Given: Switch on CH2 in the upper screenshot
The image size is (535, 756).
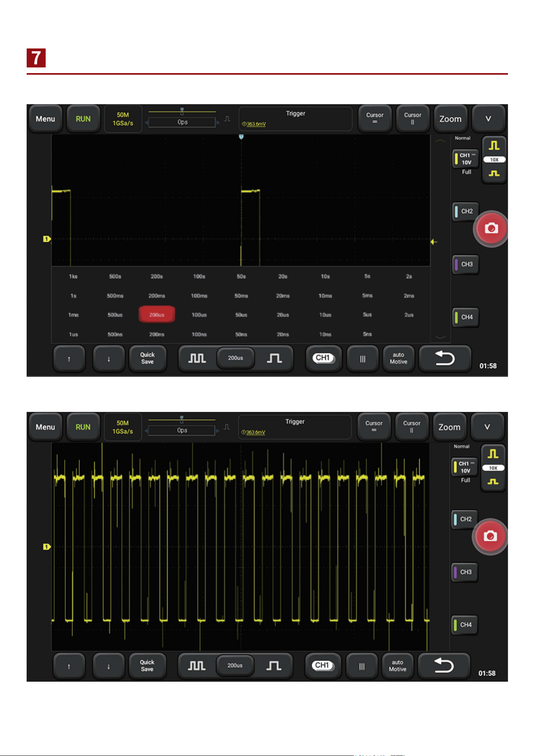Looking at the screenshot, I should point(465,211).
